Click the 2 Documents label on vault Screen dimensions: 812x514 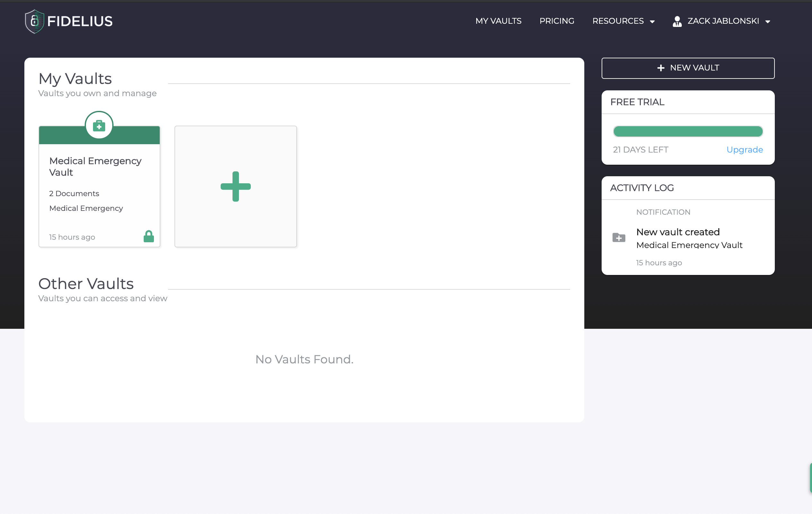[74, 194]
